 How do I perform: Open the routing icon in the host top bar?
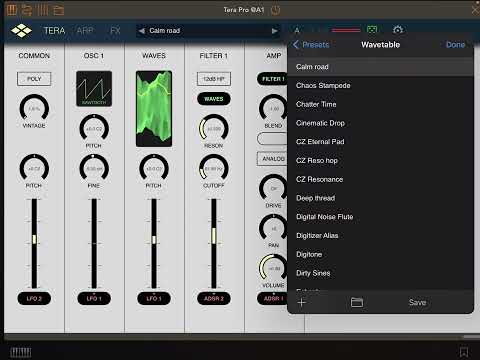pyautogui.click(x=27, y=10)
